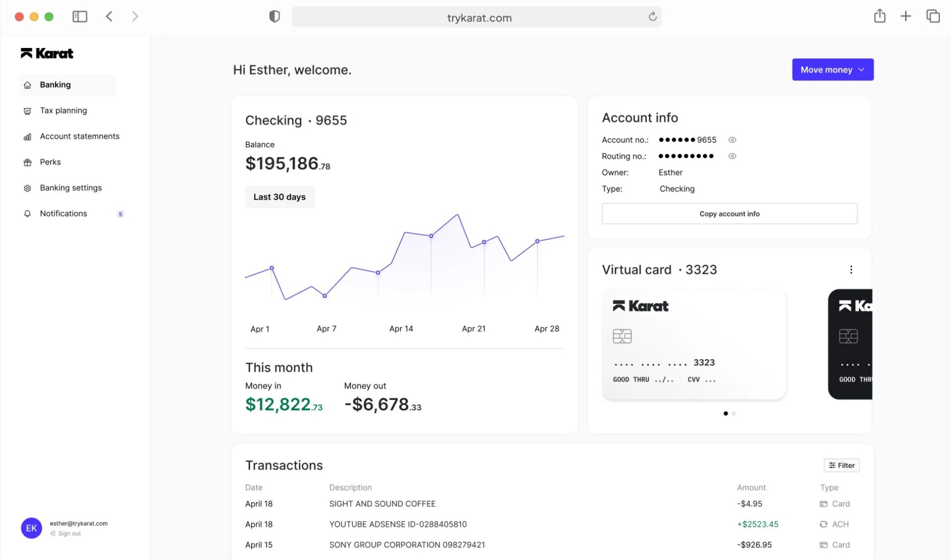Open esther@trykarat.com profile

(78, 523)
